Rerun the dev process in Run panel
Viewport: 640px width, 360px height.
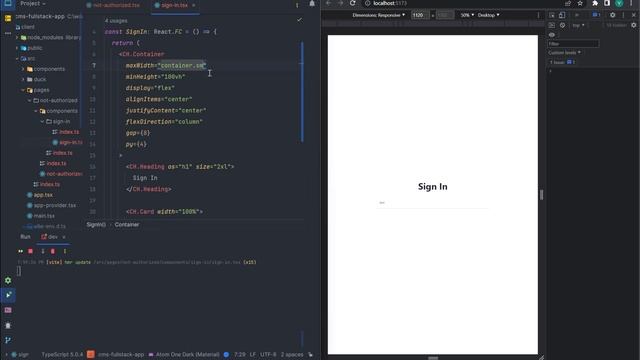(20, 251)
